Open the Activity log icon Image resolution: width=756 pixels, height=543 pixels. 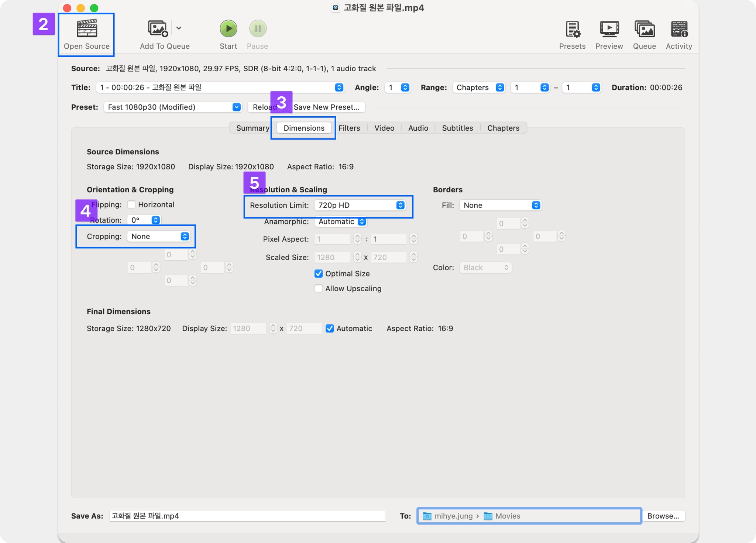tap(679, 29)
